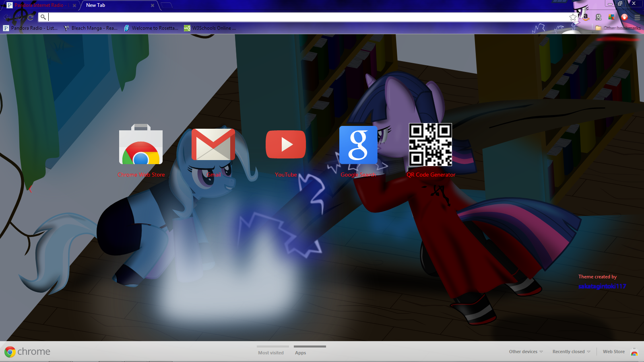Screen dimensions: 644x362
Task: Click the gray pony extension icon
Action: click(x=599, y=17)
